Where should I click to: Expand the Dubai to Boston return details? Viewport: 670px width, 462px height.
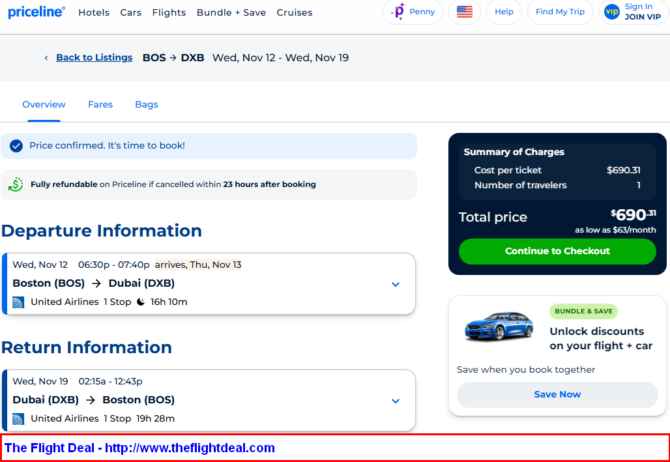coord(396,401)
